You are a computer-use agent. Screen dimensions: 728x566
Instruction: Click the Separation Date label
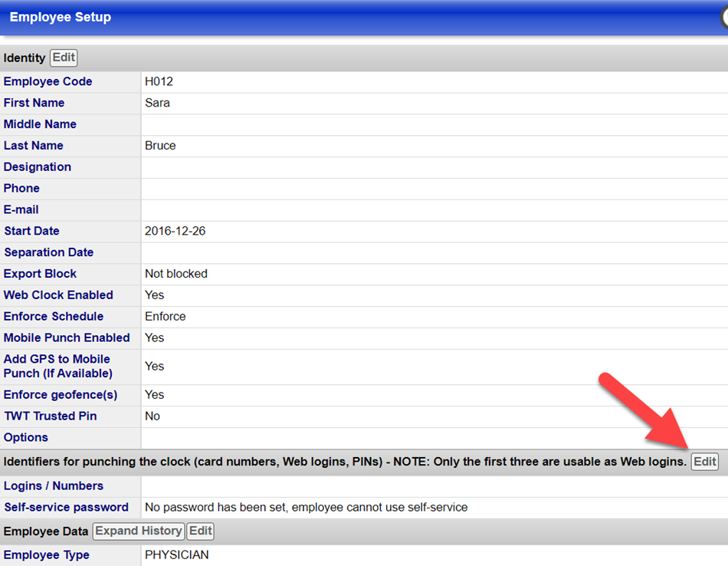(49, 252)
